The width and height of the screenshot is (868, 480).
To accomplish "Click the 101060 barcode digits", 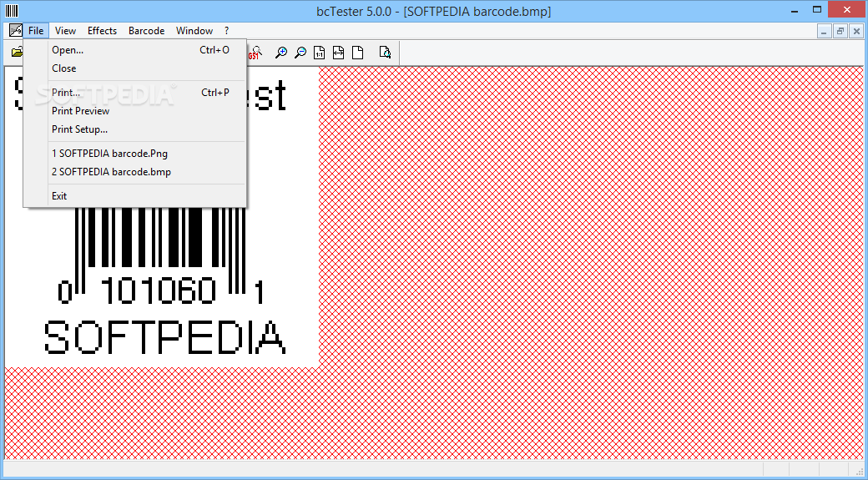I will pos(159,291).
